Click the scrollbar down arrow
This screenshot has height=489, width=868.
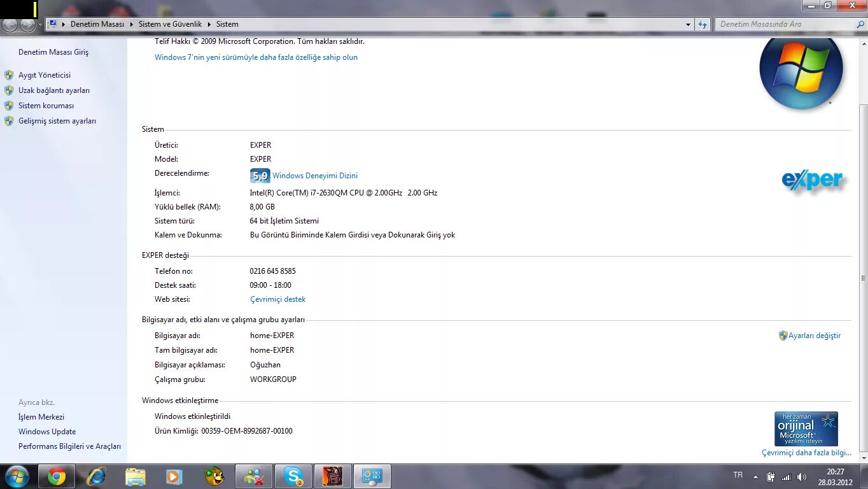863,458
